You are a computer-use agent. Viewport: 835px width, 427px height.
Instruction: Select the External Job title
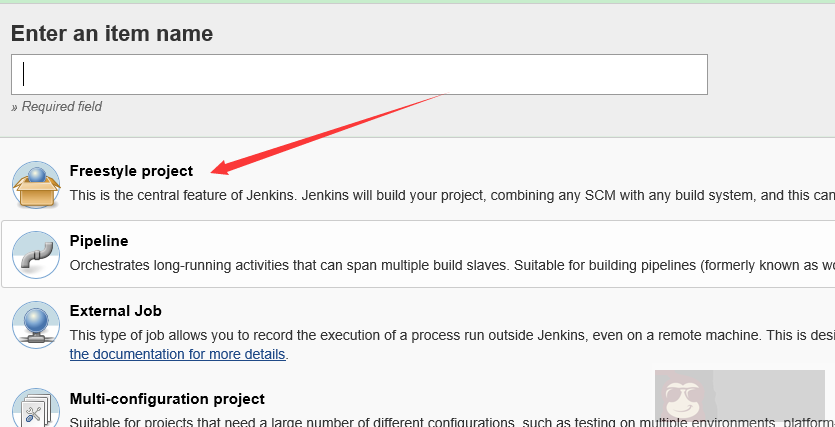(x=116, y=310)
